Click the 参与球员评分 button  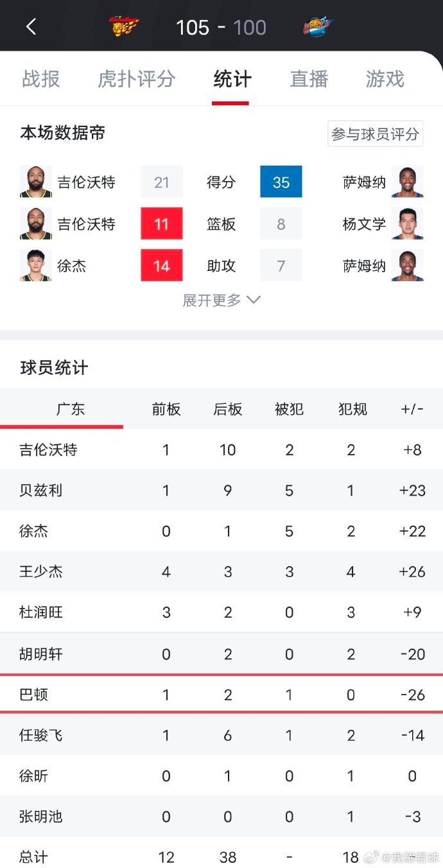[375, 133]
